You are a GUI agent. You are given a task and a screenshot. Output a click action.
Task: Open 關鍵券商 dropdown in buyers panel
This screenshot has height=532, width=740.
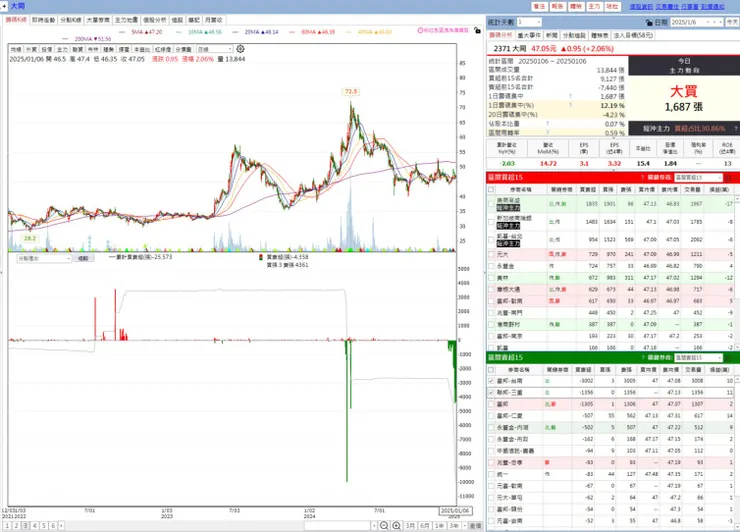pyautogui.click(x=698, y=177)
